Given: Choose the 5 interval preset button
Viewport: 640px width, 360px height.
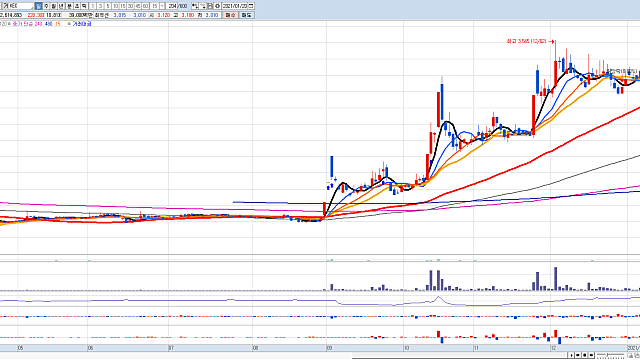Looking at the screenshot, I should pyautogui.click(x=108, y=6).
